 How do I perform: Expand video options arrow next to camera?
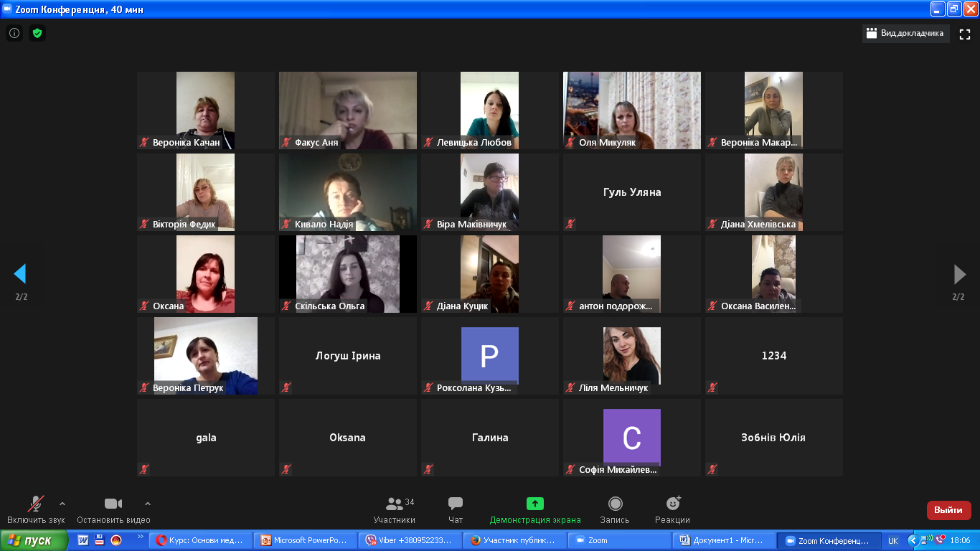click(x=148, y=504)
